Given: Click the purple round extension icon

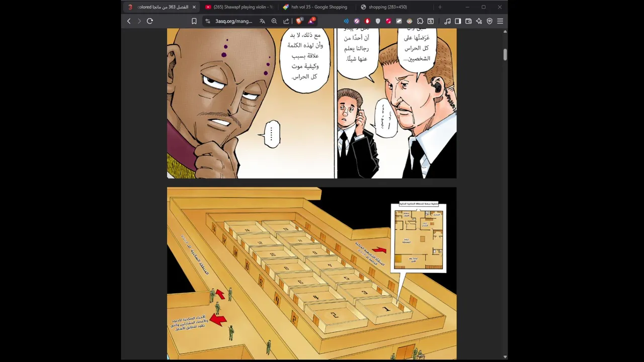Looking at the screenshot, I should [357, 21].
